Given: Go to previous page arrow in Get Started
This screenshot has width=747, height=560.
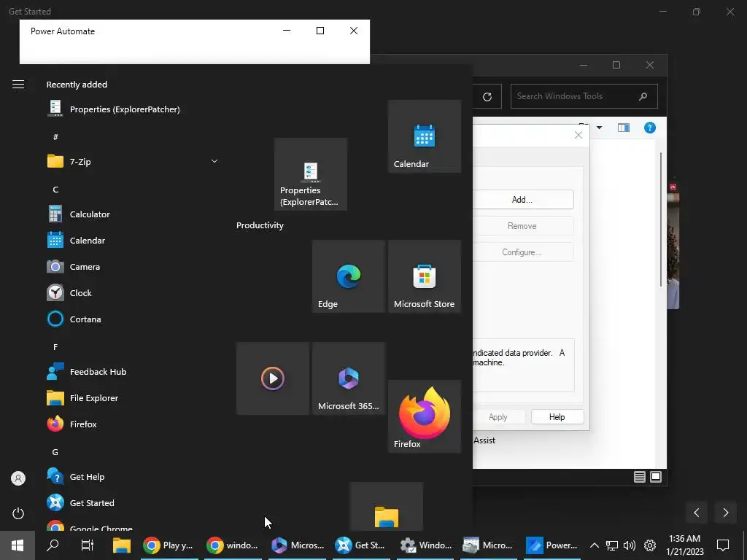Looking at the screenshot, I should (697, 513).
